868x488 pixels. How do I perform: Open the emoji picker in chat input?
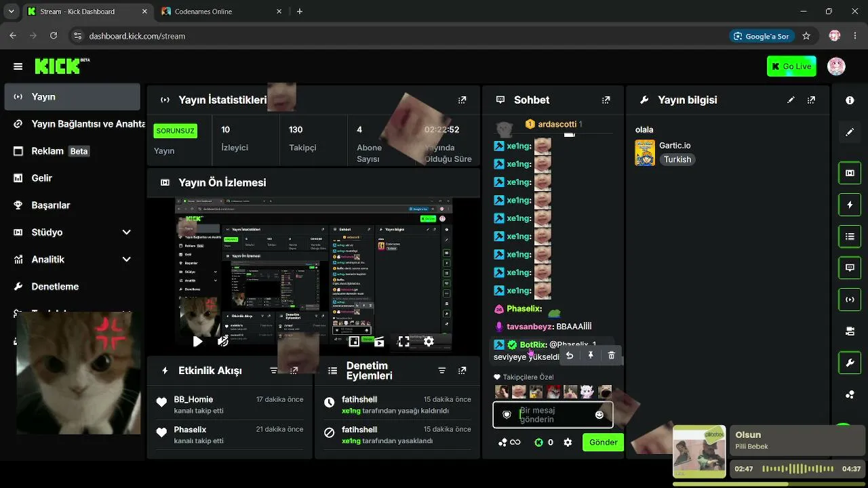599,415
